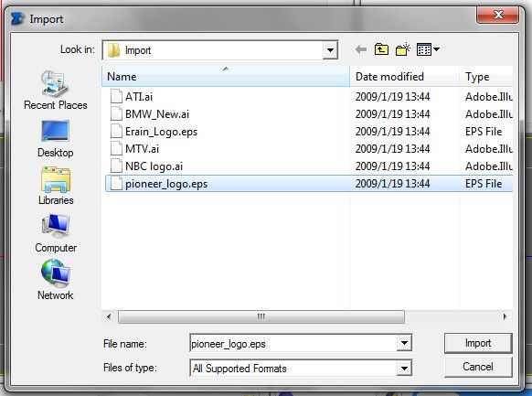The width and height of the screenshot is (532, 396).
Task: Click date modified of ATI.ai
Action: tap(392, 97)
